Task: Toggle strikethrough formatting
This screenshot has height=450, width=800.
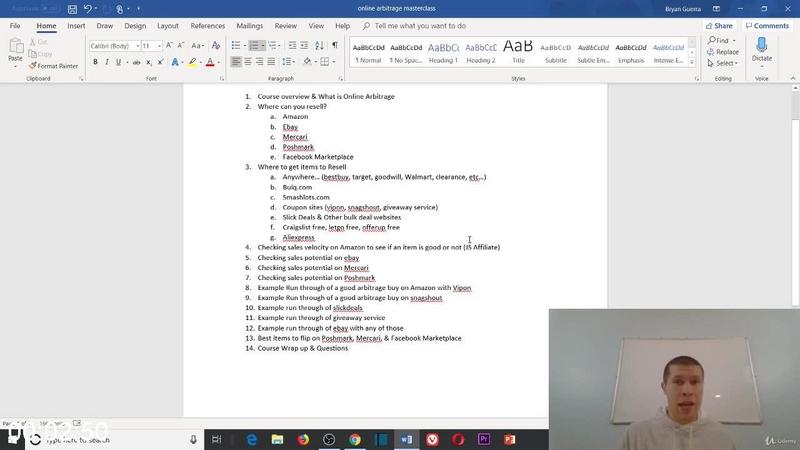Action: pyautogui.click(x=136, y=62)
